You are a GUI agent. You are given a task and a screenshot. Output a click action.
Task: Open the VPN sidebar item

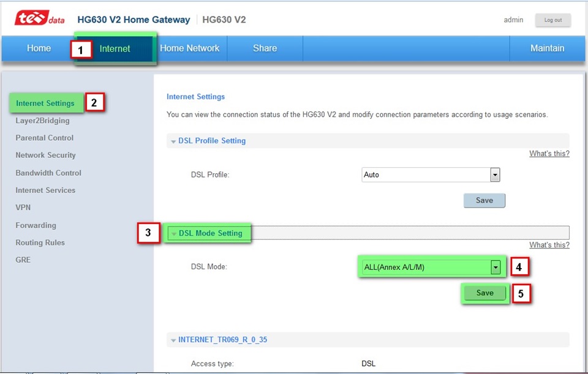coord(23,208)
